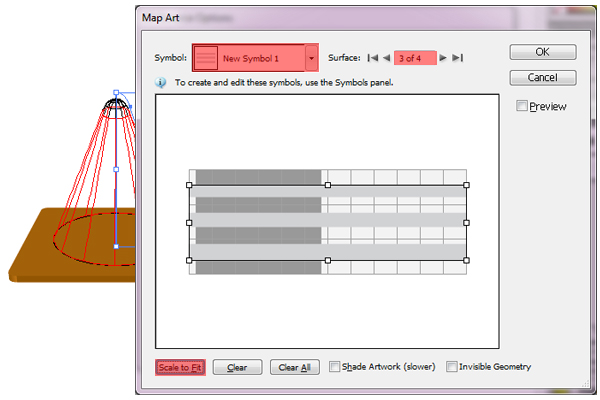Click the bottom anchor point at cone base
The width and height of the screenshot is (600, 400).
point(116,247)
